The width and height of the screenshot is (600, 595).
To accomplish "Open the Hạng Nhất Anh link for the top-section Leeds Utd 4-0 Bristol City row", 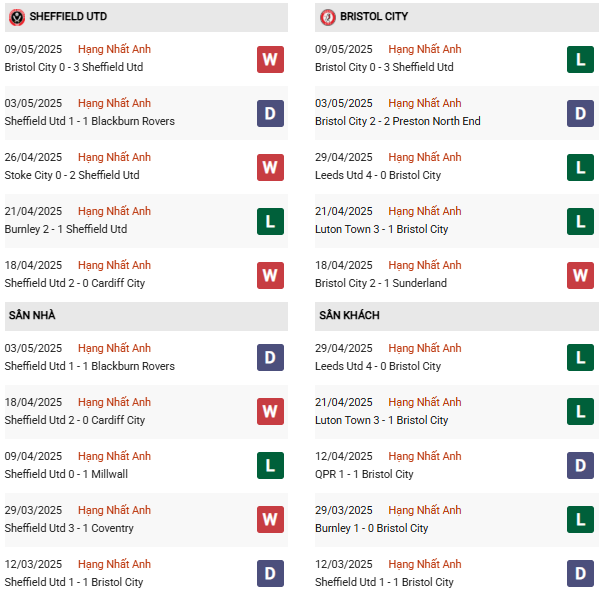I will [425, 157].
